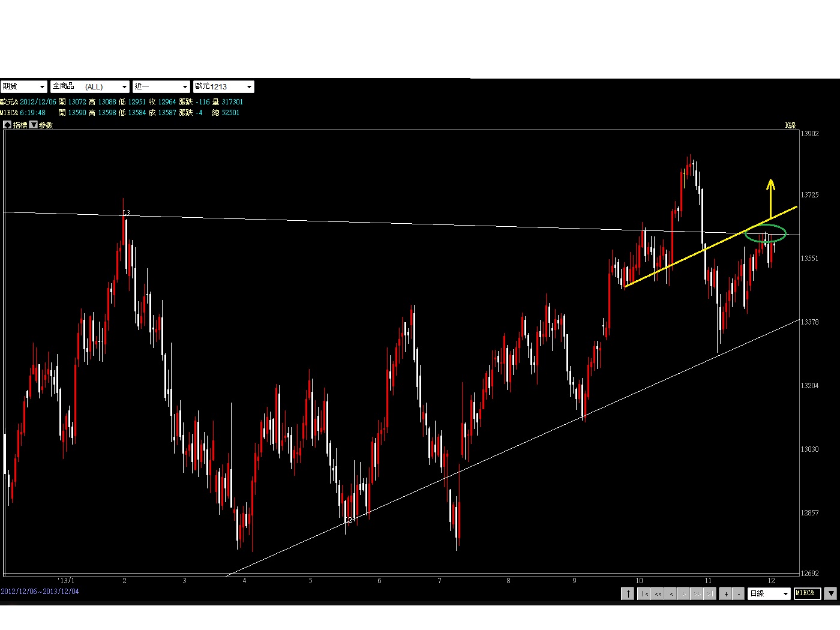This screenshot has height=630, width=840.
Task: Zoom out chart with - button
Action: click(739, 593)
